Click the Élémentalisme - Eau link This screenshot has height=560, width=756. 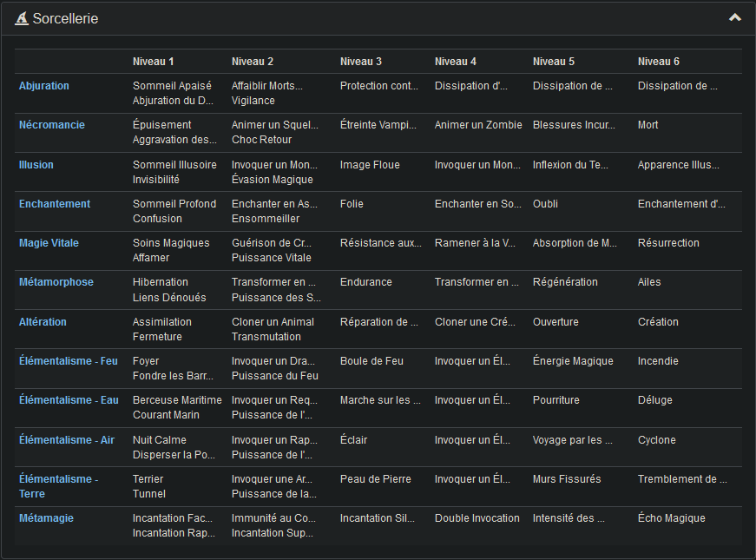[68, 400]
